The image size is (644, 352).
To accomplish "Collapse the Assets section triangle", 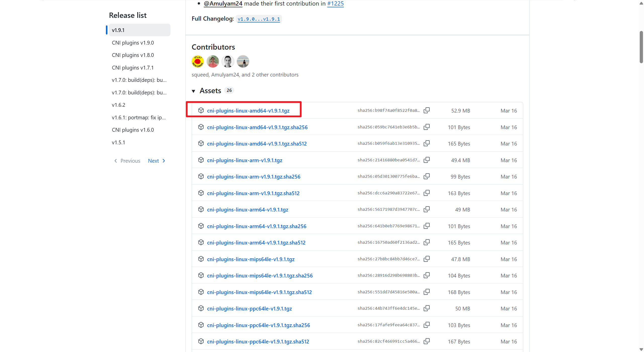I will coord(193,91).
